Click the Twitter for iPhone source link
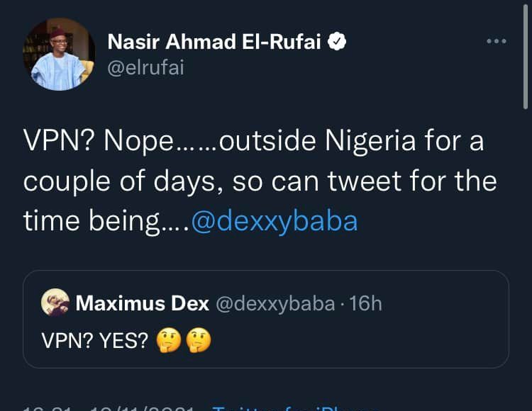 (291, 407)
